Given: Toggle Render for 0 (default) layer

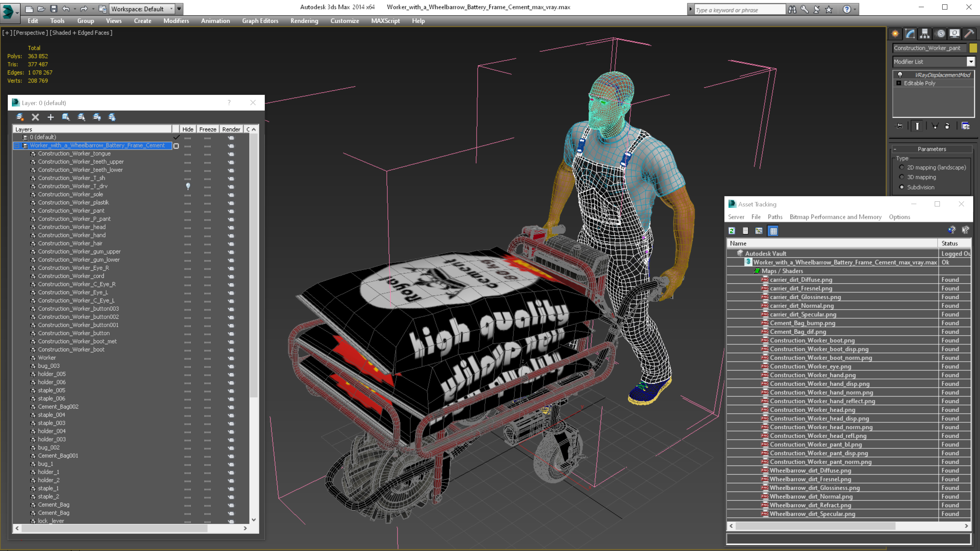Looking at the screenshot, I should click(x=231, y=138).
